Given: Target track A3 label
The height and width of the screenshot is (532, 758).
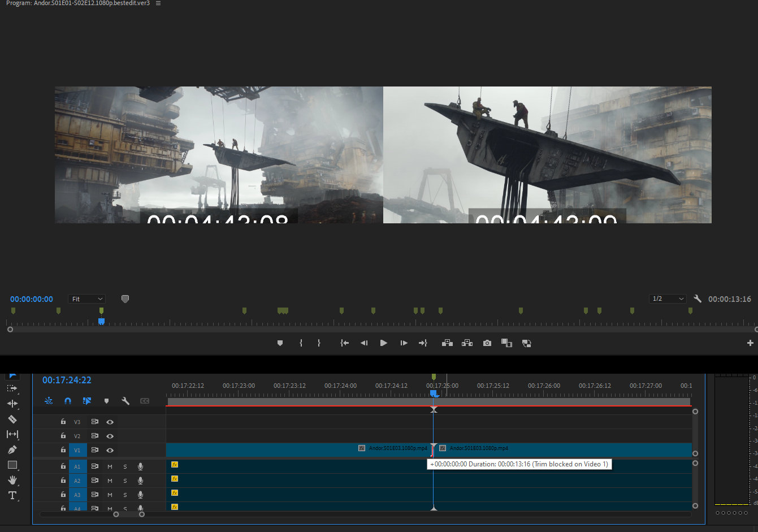Looking at the screenshot, I should tap(77, 495).
